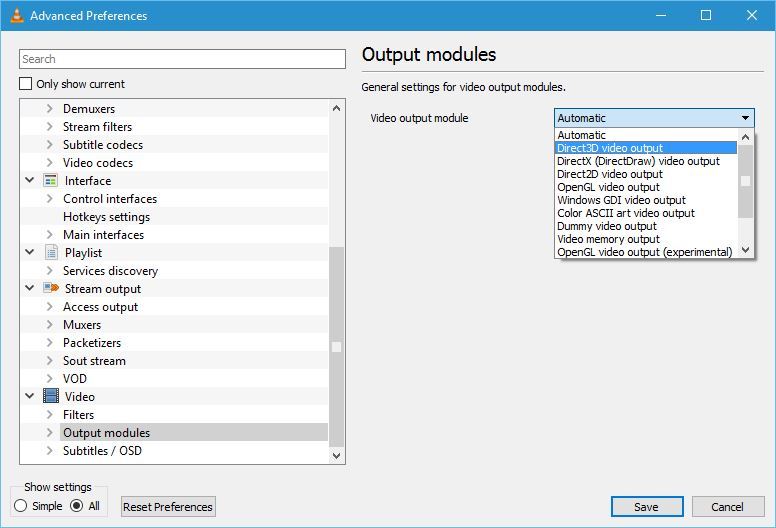Select the Interface tree item label
This screenshot has height=528, width=776.
click(88, 181)
